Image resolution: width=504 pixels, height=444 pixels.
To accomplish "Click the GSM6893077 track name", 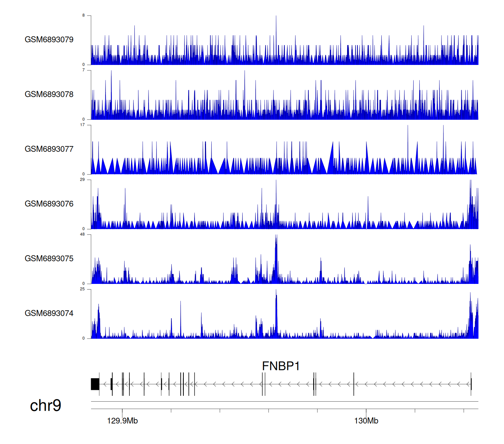I will [x=49, y=149].
